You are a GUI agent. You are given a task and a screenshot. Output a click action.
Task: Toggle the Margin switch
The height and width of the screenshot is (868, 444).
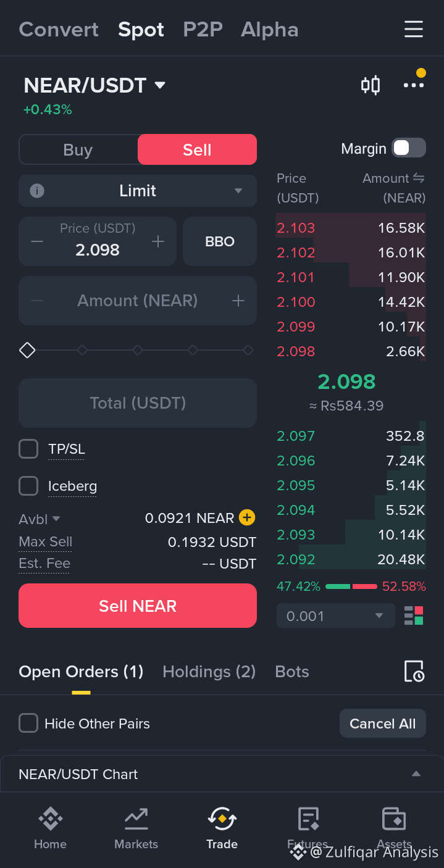409,148
